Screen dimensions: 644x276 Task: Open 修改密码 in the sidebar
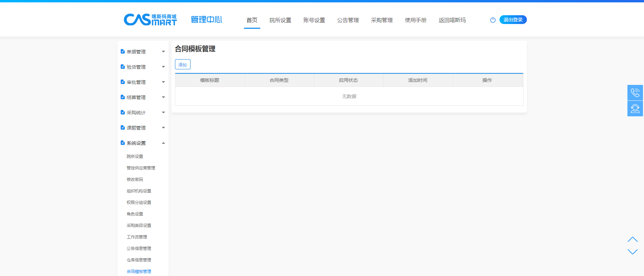point(135,180)
